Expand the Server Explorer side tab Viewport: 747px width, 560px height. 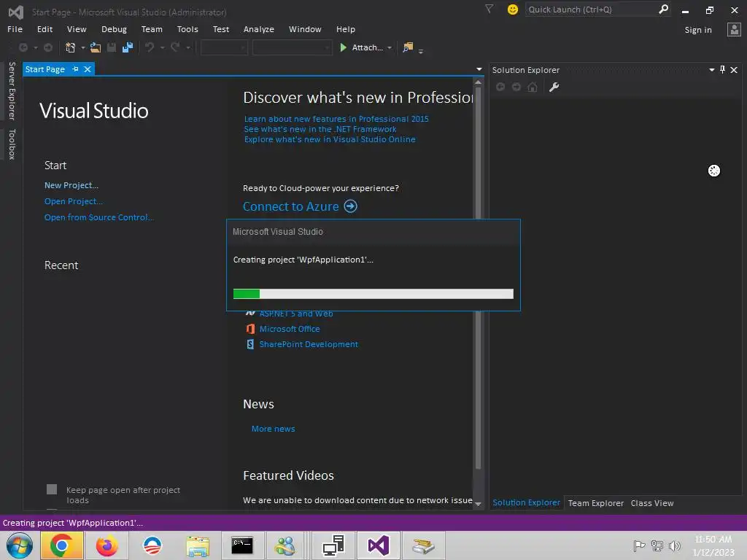pyautogui.click(x=12, y=90)
